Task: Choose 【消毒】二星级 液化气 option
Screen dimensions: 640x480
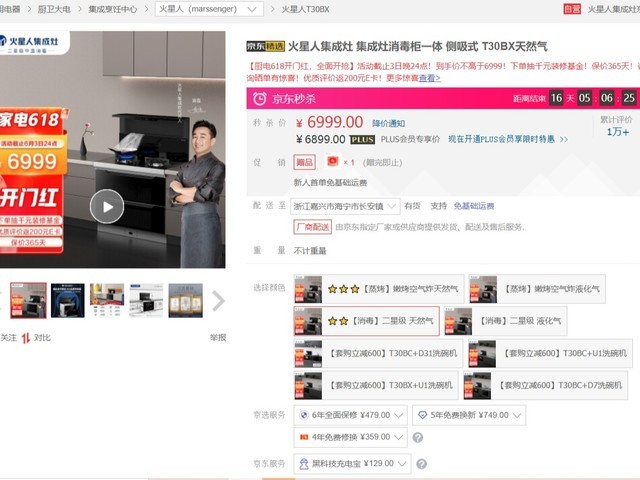Action: pos(505,321)
